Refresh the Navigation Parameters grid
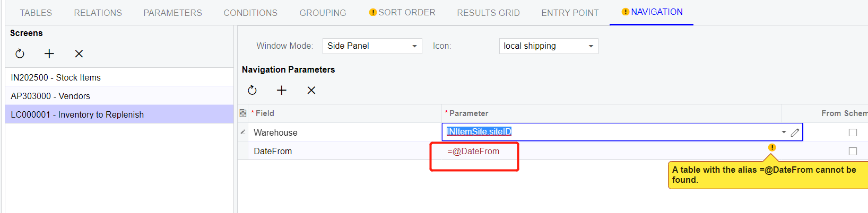The image size is (868, 213). click(x=252, y=90)
